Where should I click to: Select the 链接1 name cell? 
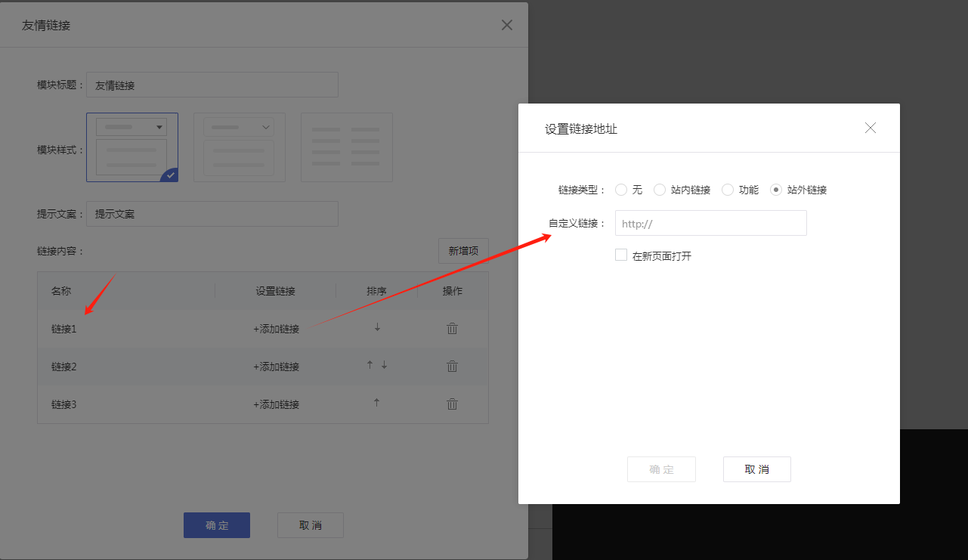64,329
